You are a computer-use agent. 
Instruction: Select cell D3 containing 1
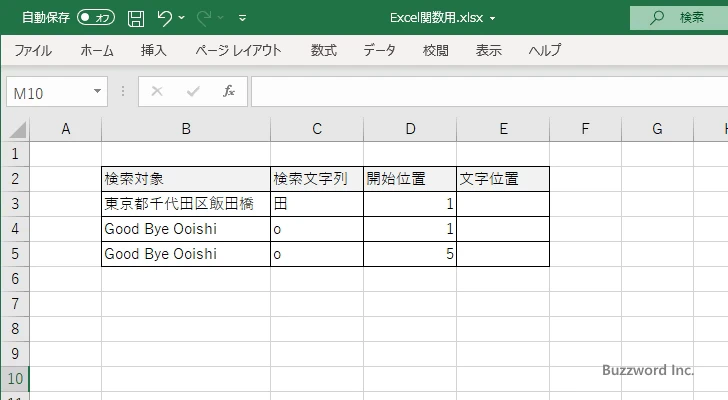410,204
